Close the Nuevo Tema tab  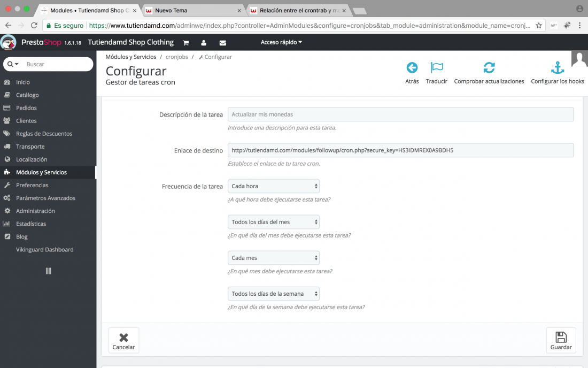tap(239, 11)
